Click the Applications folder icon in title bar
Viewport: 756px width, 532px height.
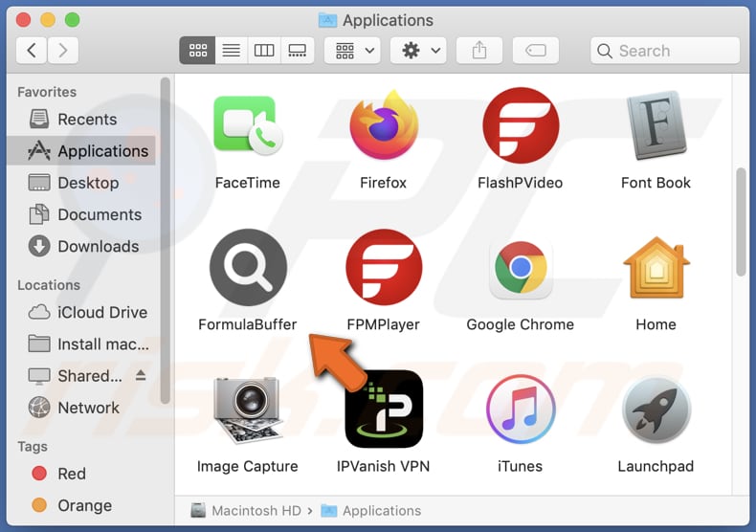(328, 20)
